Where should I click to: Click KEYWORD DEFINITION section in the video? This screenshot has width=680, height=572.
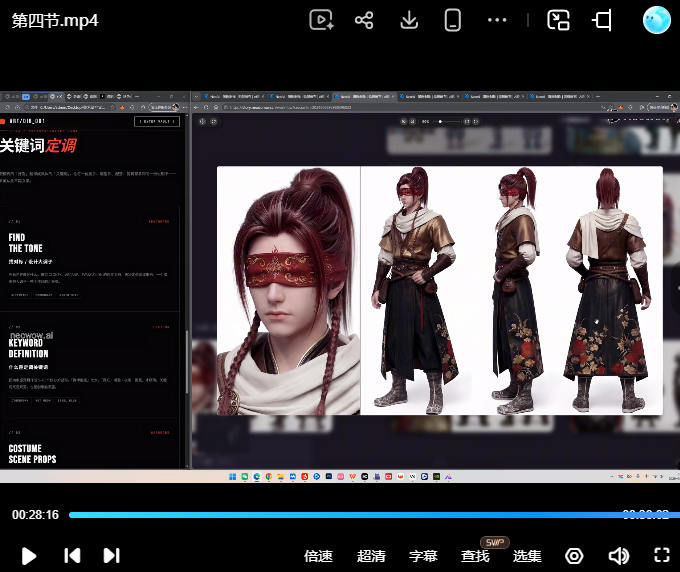pos(28,348)
